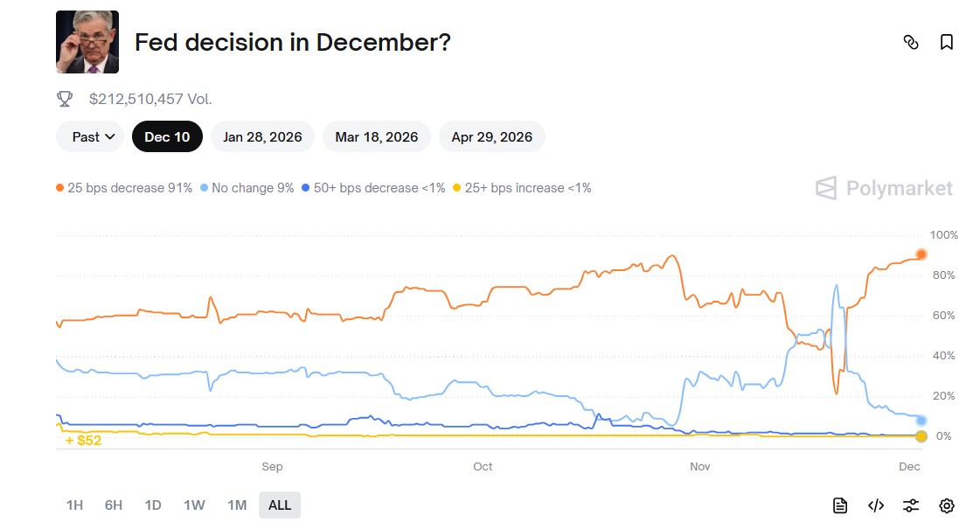Select the ALL time range

[x=280, y=505]
